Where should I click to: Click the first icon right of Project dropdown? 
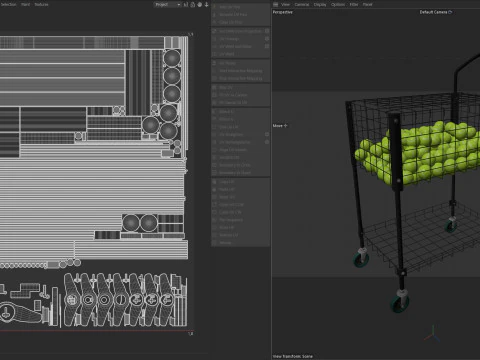(186, 4)
